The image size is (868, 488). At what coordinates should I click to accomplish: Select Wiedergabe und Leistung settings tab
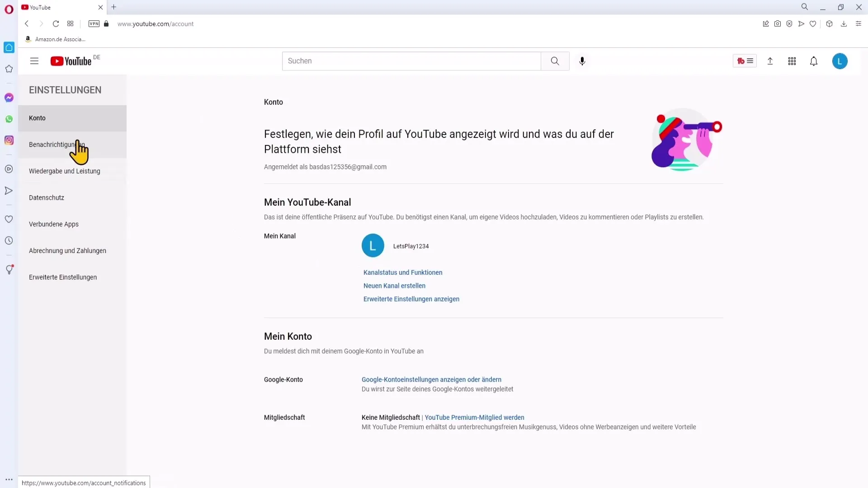tap(64, 171)
